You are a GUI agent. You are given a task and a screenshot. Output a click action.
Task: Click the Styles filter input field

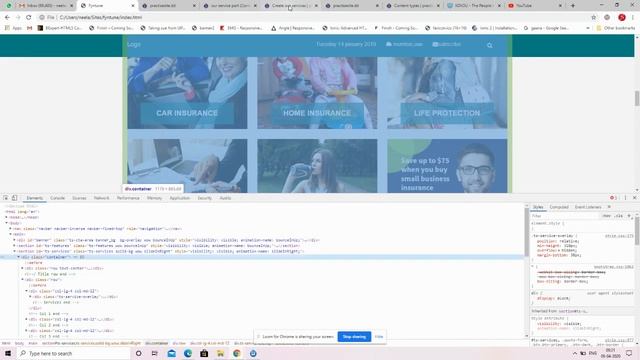pos(565,216)
